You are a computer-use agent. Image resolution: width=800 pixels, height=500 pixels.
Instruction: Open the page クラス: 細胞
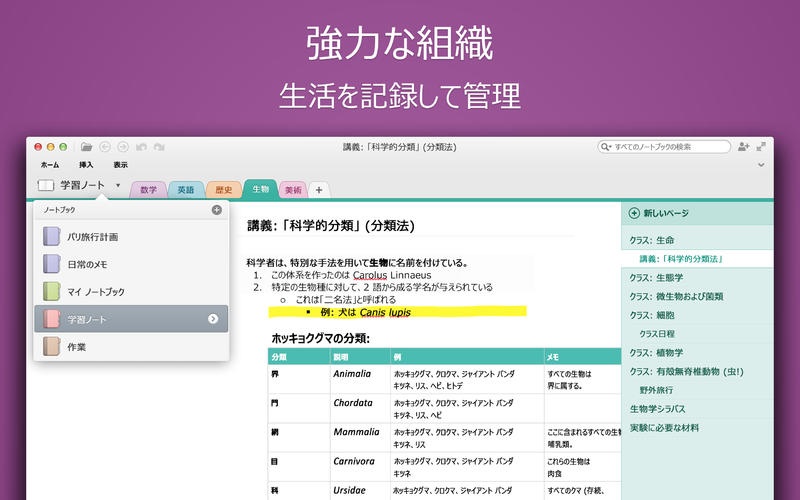coord(697,315)
